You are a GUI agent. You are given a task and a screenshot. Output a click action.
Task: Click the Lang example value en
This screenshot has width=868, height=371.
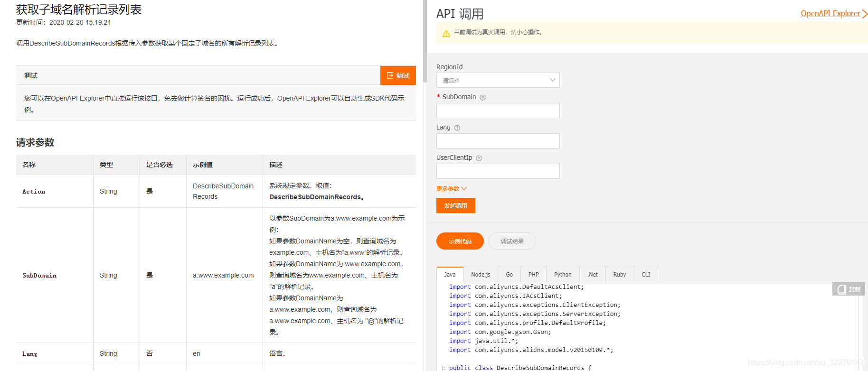(x=197, y=353)
